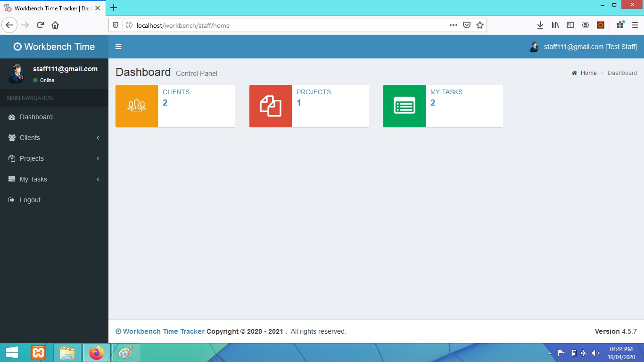Click the user avatar thumbnail in sidebar
This screenshot has width=644, height=362.
pos(17,74)
